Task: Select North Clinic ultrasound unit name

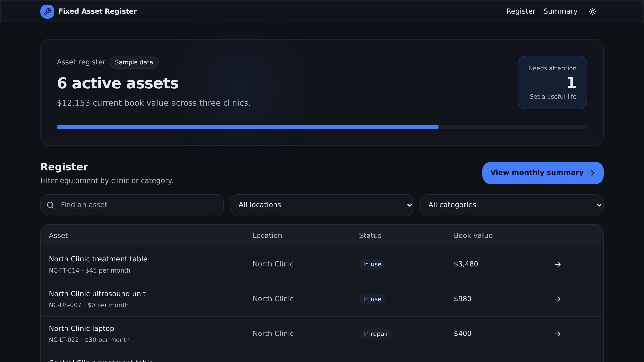Action: [x=97, y=294]
